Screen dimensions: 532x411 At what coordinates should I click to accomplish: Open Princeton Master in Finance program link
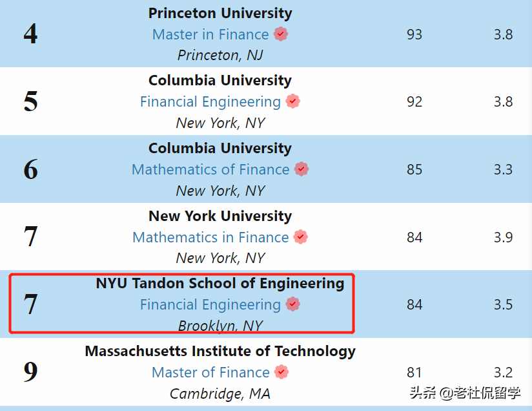point(210,35)
